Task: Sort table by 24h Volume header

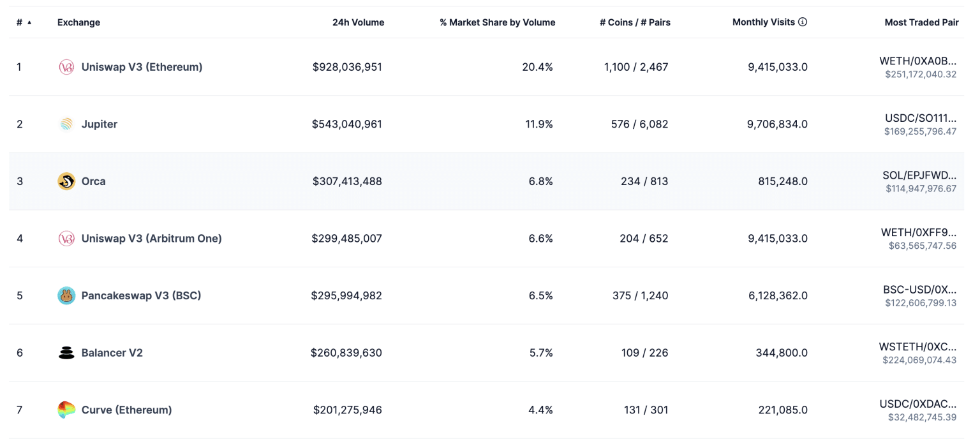Action: click(x=358, y=22)
